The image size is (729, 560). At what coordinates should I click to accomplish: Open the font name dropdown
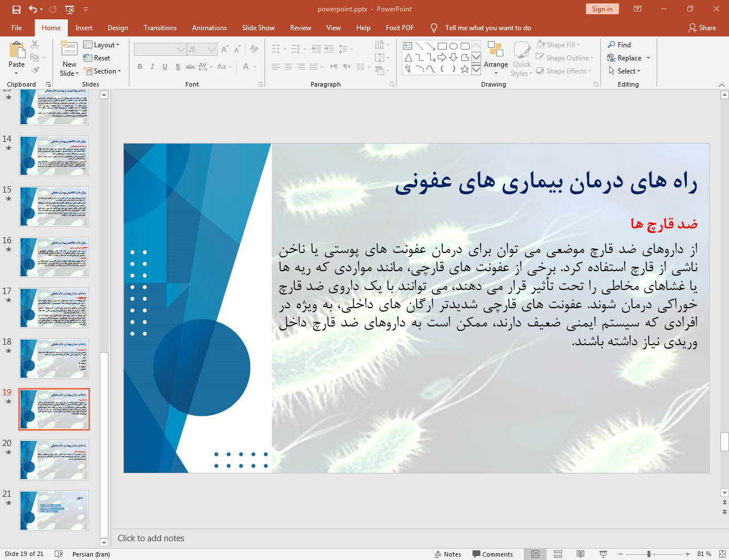pos(181,50)
